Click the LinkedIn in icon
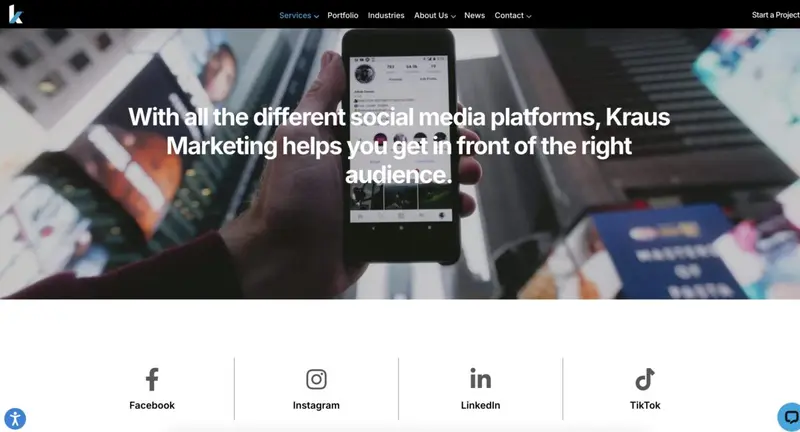The image size is (800, 432). (x=481, y=378)
